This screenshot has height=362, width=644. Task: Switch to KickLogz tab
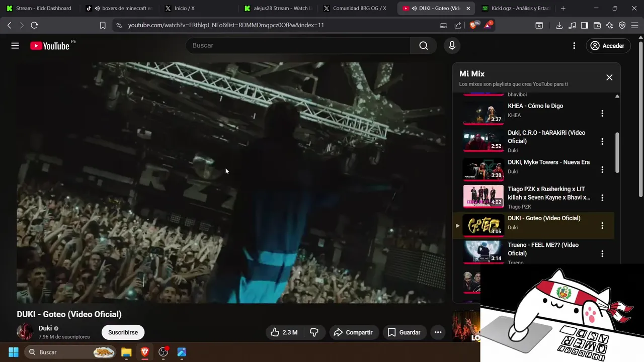(x=516, y=9)
